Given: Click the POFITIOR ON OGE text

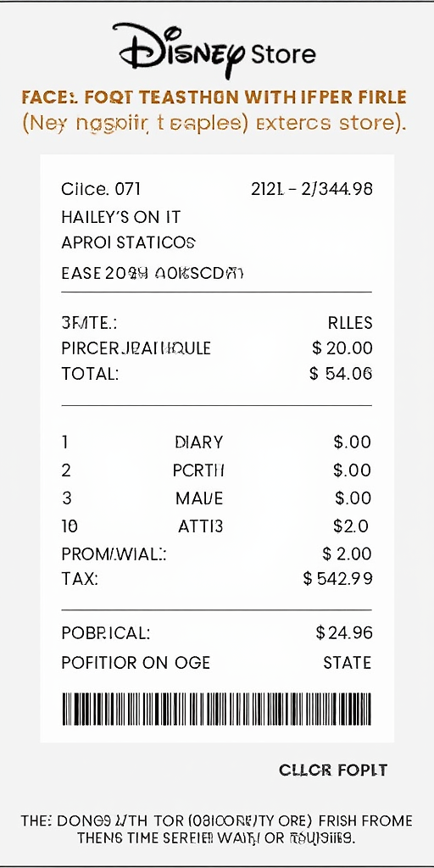Looking at the screenshot, I should click(x=136, y=663).
